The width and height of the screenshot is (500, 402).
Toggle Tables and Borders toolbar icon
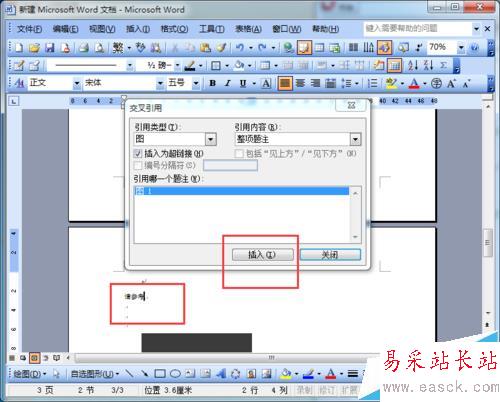tap(304, 48)
